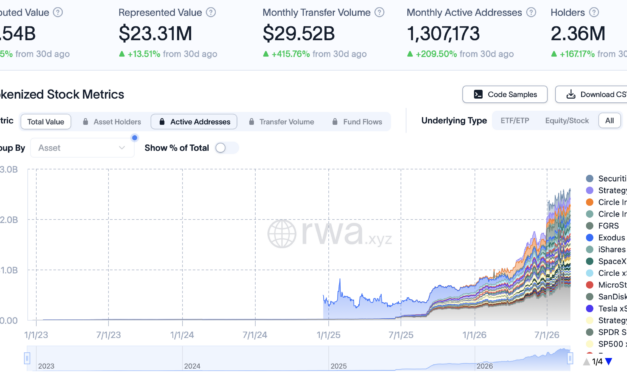Viewport: 627px width, 376px height.
Task: Click the help icon beside Represented Value
Action: 211,12
